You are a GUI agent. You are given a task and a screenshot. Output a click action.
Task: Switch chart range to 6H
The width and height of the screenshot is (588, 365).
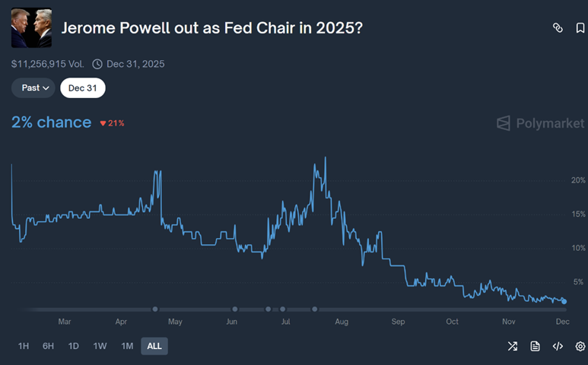[48, 346]
